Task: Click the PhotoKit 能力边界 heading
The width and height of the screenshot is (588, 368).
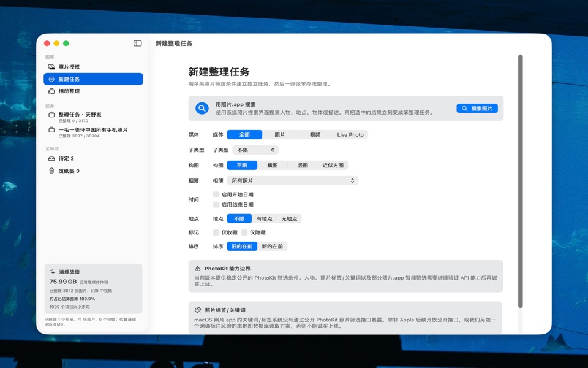Action: (228, 269)
